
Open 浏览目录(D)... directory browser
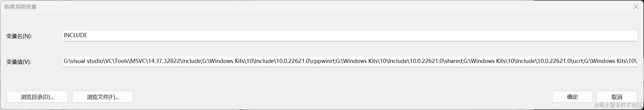(x=37, y=97)
